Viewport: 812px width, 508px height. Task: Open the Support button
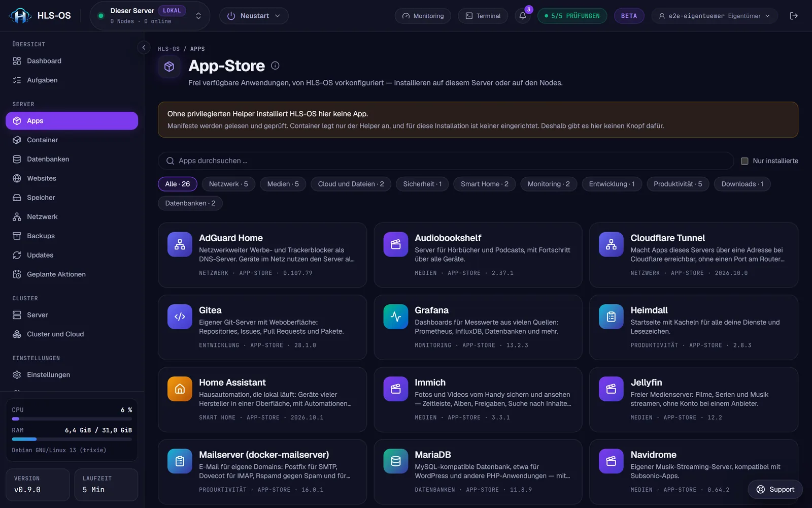coord(775,489)
